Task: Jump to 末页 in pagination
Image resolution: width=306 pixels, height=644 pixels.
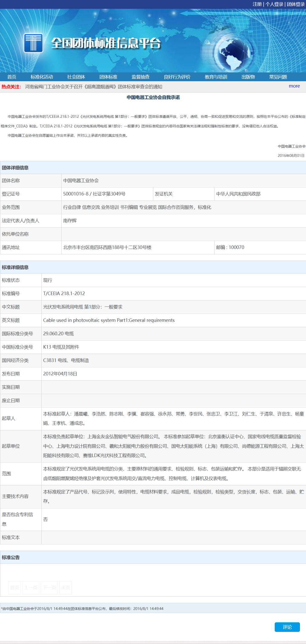Action: [x=66, y=588]
